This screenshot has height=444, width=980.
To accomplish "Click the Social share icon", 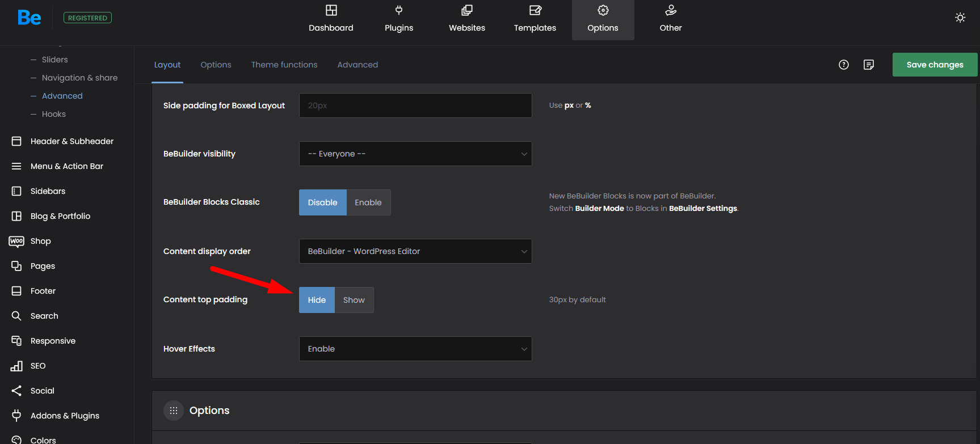I will [16, 391].
